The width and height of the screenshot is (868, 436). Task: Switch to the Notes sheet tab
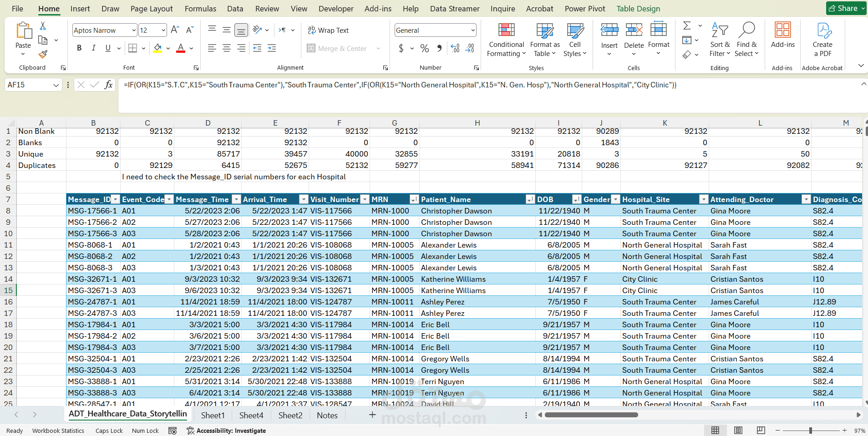327,415
